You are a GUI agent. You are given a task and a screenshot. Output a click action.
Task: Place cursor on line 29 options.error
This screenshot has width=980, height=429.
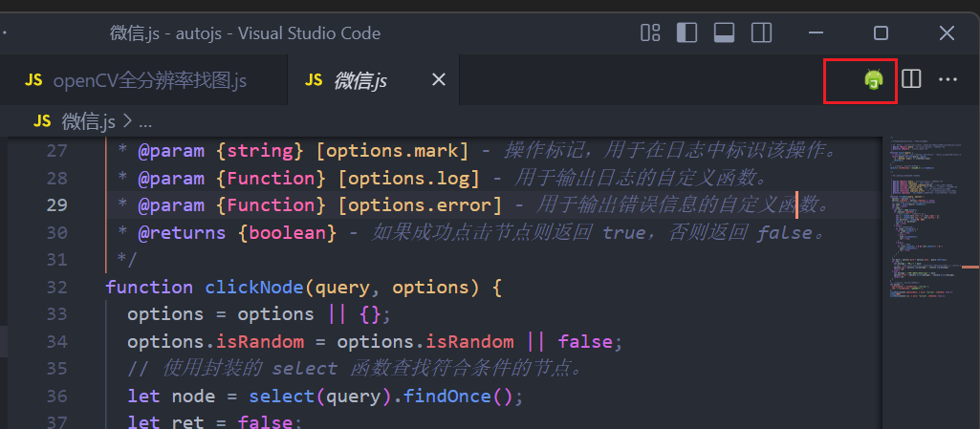coord(425,205)
